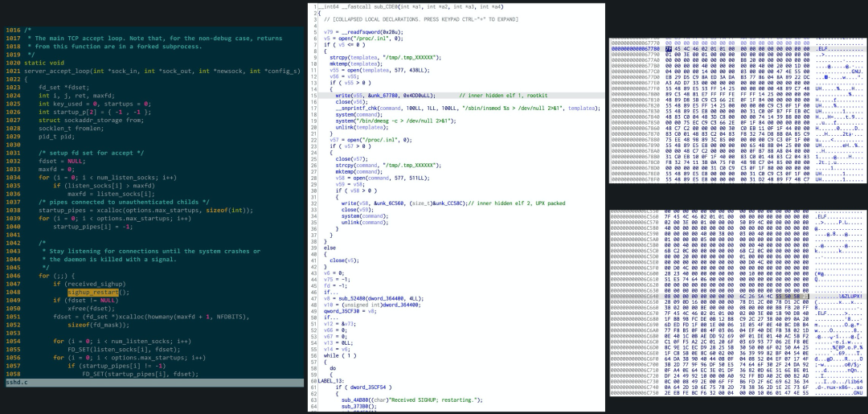Image resolution: width=868 pixels, height=414 pixels.
Task: Click the '/bin/dmesg -c' system call line
Action: pyautogui.click(x=395, y=121)
